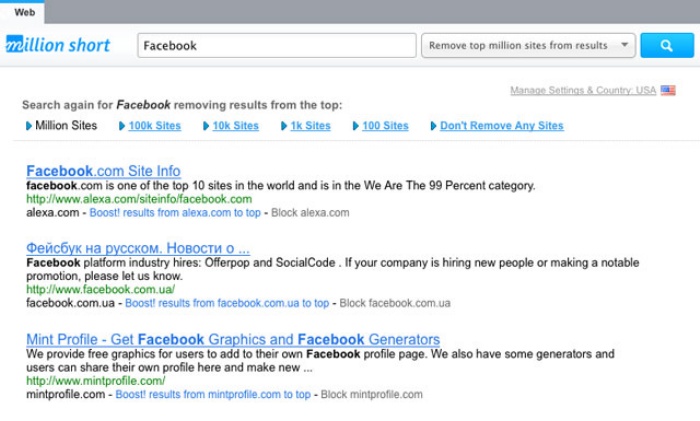The width and height of the screenshot is (700, 421).
Task: Click the alexa.com siteinfo green URL
Action: pyautogui.click(x=139, y=199)
